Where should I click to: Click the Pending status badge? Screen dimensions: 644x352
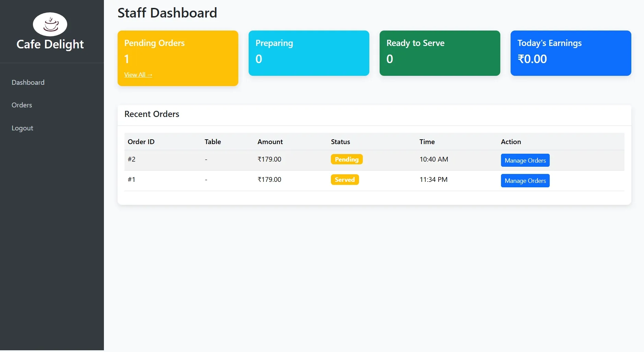[x=346, y=159]
